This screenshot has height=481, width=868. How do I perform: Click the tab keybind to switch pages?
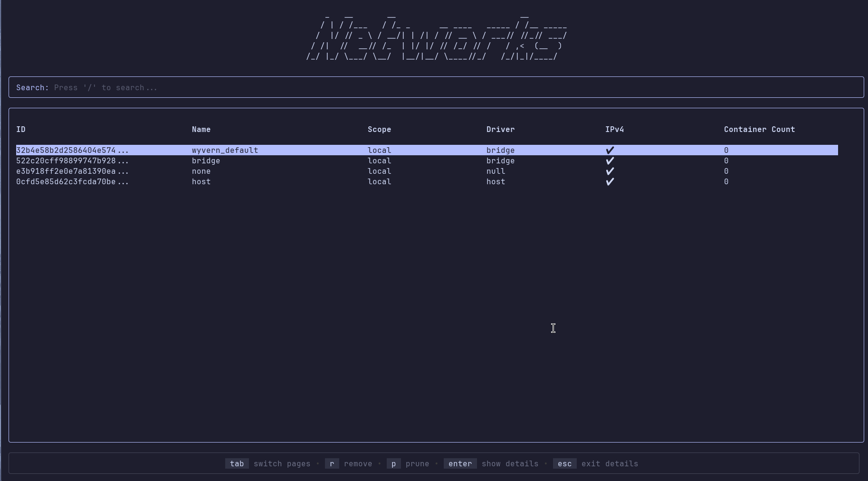(x=237, y=463)
